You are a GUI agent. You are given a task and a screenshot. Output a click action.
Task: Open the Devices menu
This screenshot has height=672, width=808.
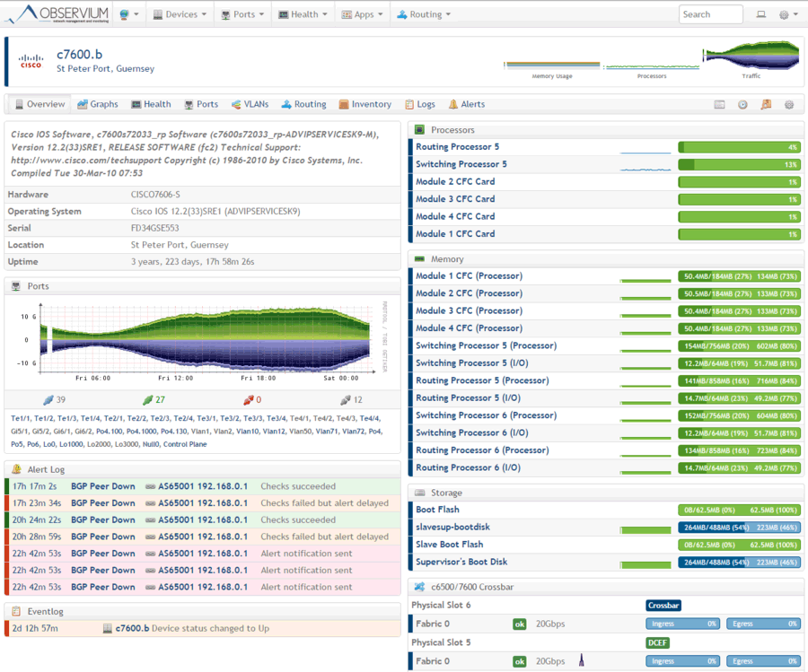pyautogui.click(x=180, y=14)
